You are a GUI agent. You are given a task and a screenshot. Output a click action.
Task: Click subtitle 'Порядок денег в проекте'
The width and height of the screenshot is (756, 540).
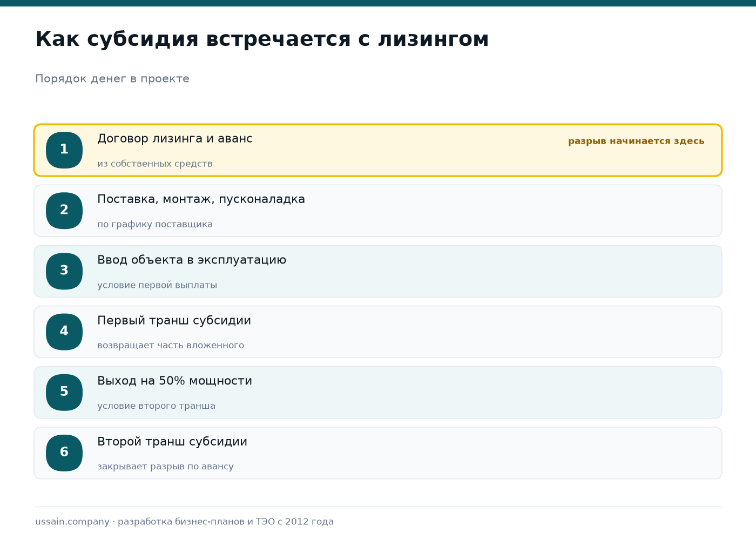pos(112,79)
